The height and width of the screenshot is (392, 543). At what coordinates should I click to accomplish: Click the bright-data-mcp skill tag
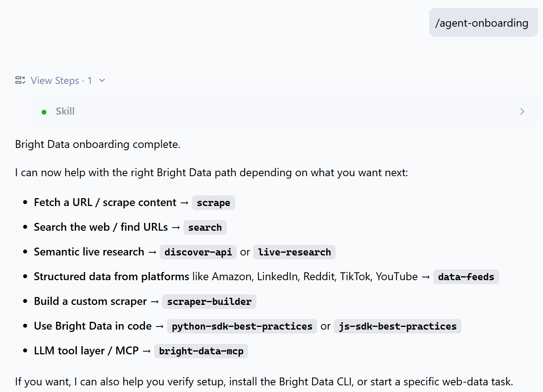pos(201,351)
